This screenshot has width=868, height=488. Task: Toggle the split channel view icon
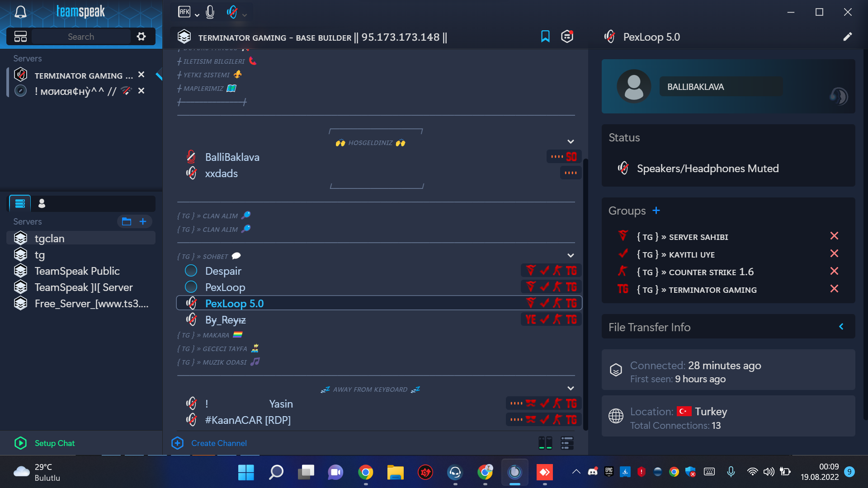pos(545,443)
